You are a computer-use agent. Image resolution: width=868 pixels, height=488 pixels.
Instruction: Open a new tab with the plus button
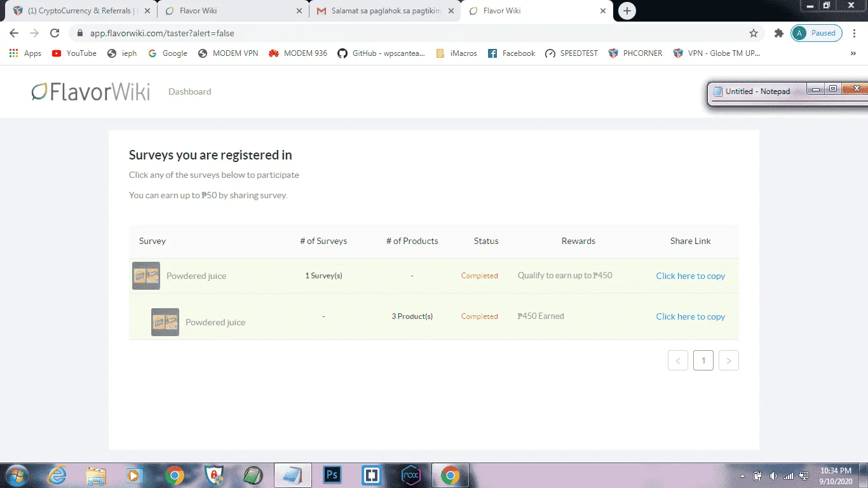[x=627, y=11]
